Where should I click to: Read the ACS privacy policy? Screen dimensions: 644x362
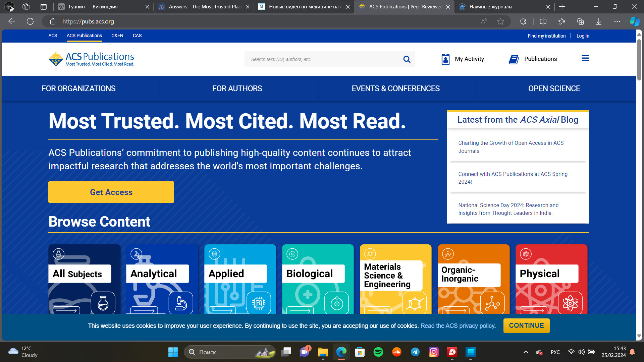458,326
